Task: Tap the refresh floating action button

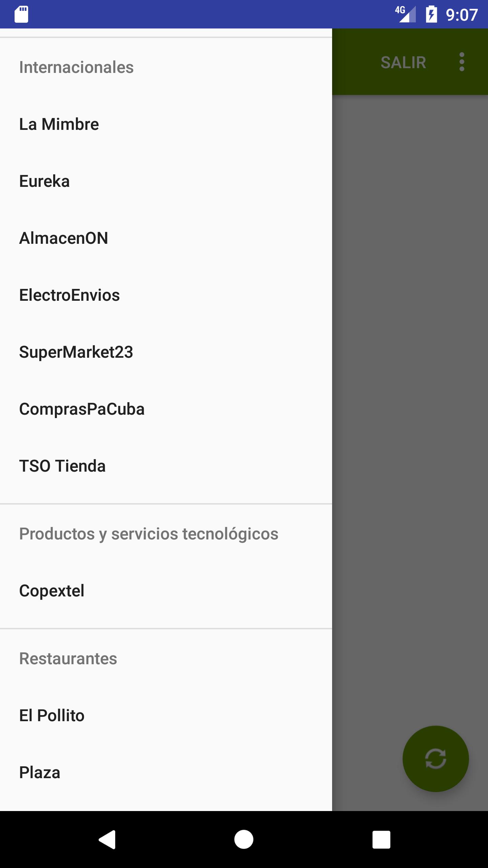Action: tap(435, 759)
